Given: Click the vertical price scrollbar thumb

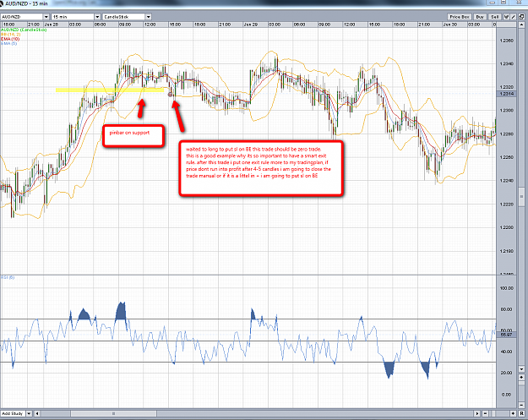Looking at the screenshot, I should pyautogui.click(x=521, y=197).
